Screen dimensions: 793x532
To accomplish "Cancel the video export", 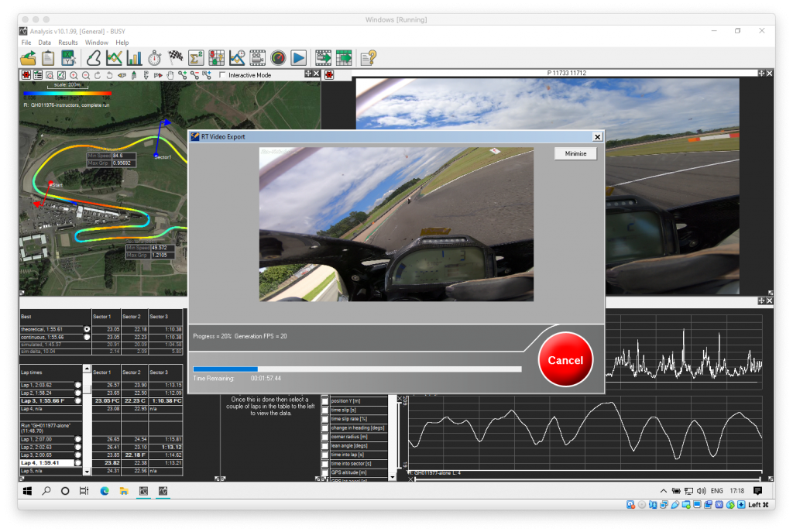I will pyautogui.click(x=565, y=360).
